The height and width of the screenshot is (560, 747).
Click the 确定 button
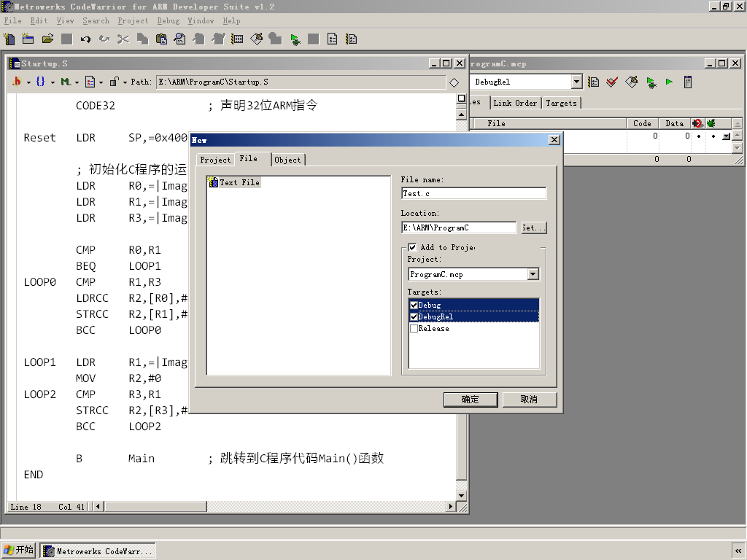coord(471,400)
